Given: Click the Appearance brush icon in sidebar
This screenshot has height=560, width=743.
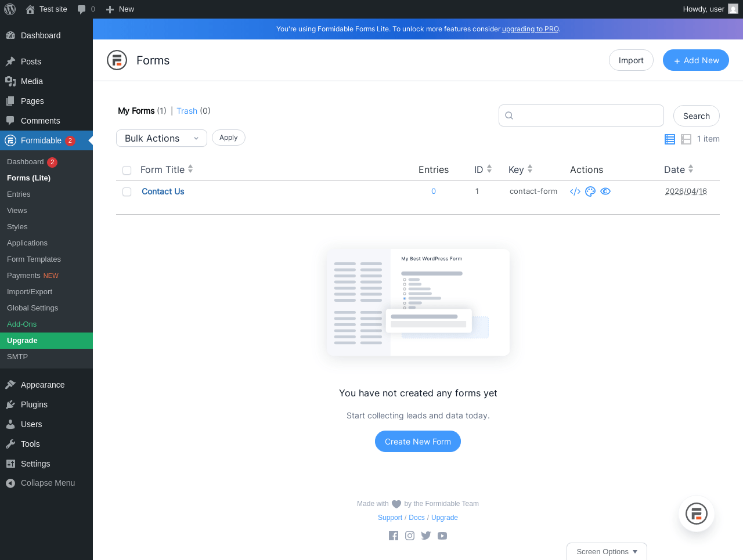Looking at the screenshot, I should tap(10, 385).
